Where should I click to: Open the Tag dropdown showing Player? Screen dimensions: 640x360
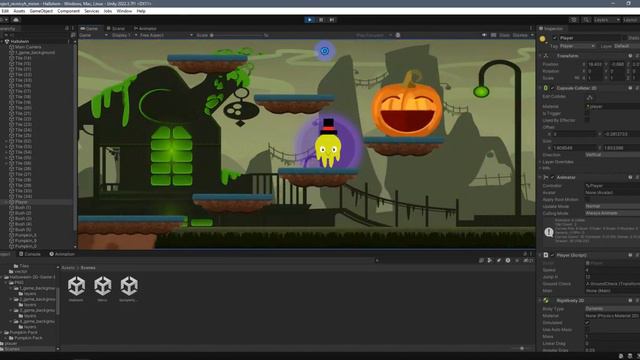(x=577, y=46)
